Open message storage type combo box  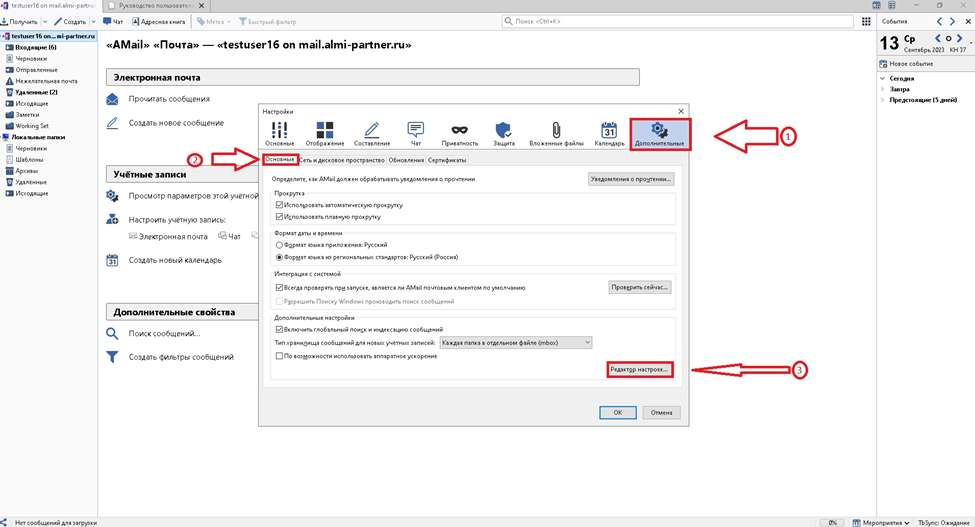pyautogui.click(x=516, y=342)
